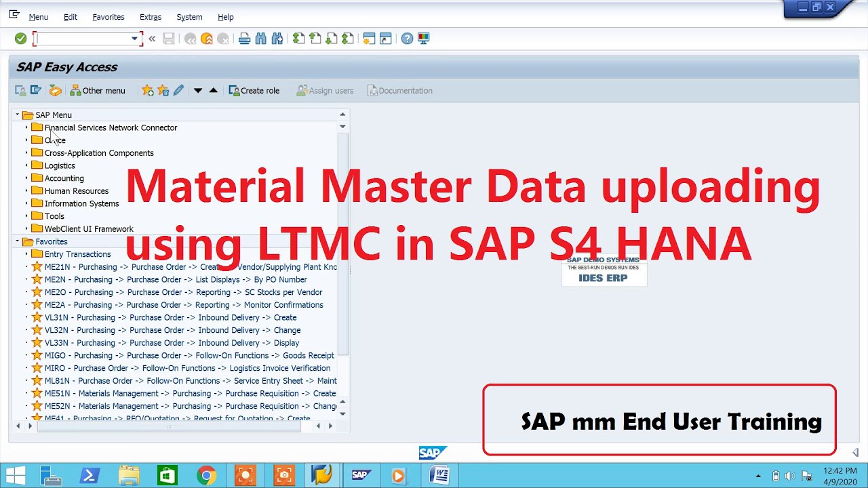The width and height of the screenshot is (868, 488).
Task: Click the Help question mark icon
Action: pyautogui.click(x=407, y=39)
